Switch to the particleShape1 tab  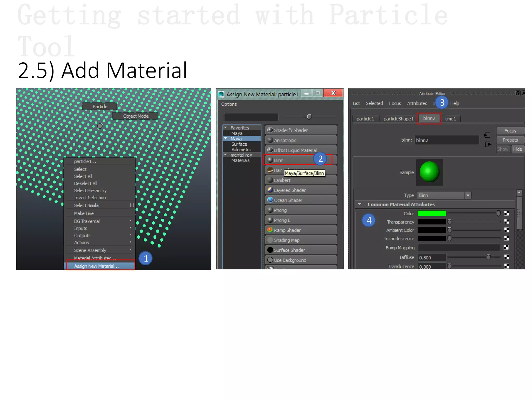pos(398,119)
